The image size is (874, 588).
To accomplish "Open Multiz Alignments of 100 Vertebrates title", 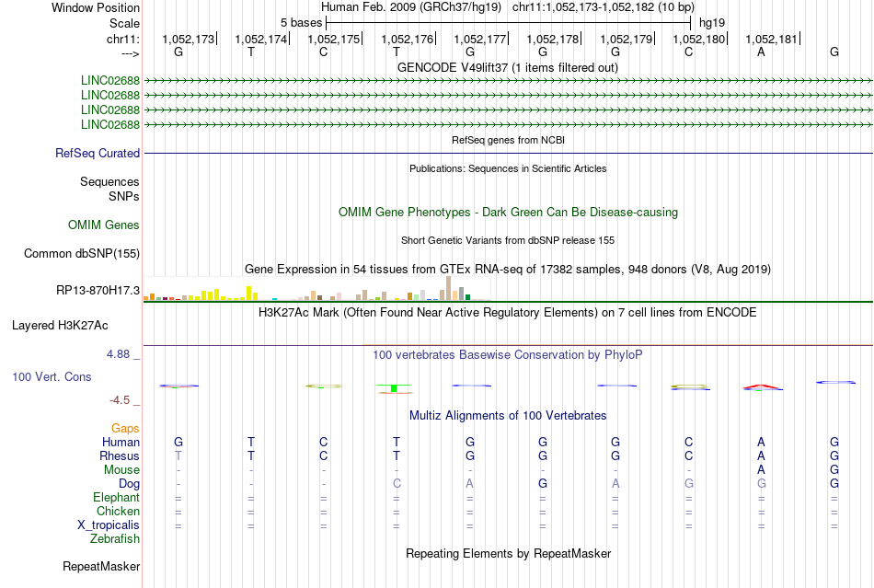I will click(508, 416).
